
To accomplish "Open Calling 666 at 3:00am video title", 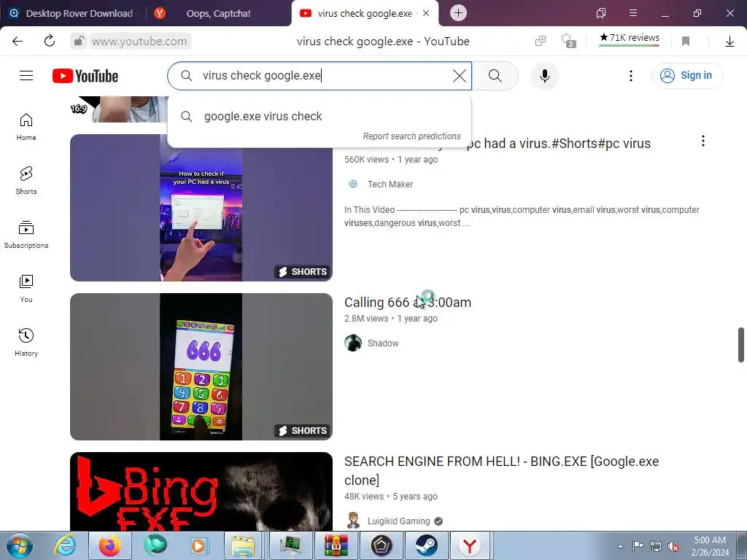I will pyautogui.click(x=408, y=303).
